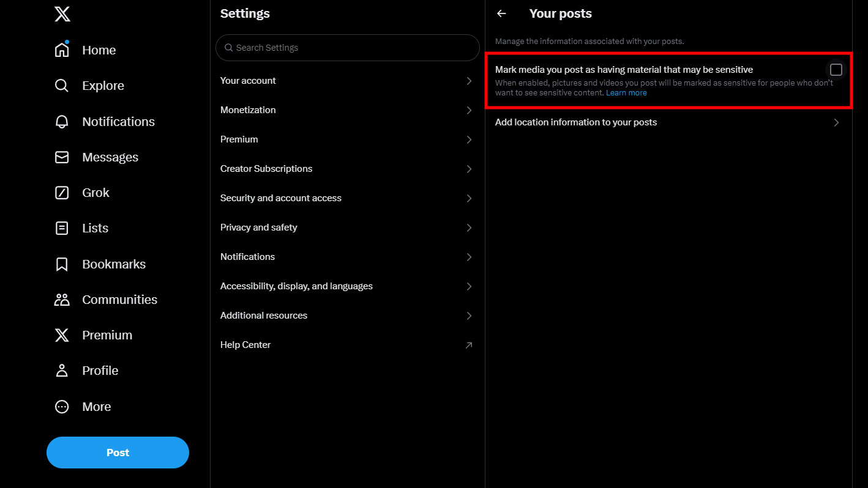The height and width of the screenshot is (488, 868).
Task: Expand the Your account settings section
Action: click(x=469, y=81)
